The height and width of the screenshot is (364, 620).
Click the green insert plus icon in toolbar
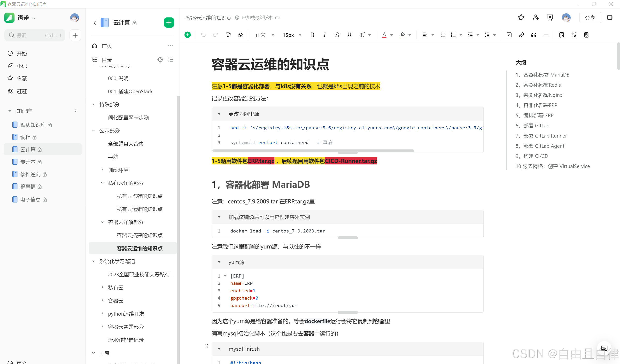click(x=187, y=35)
